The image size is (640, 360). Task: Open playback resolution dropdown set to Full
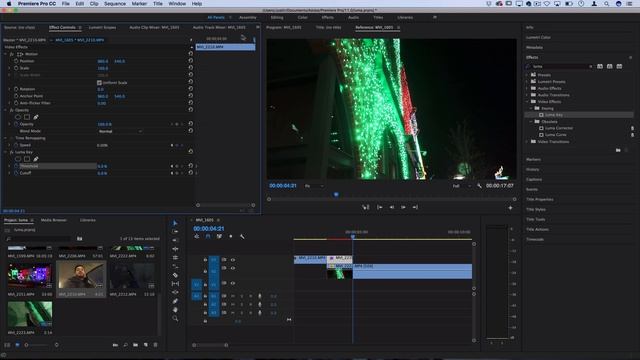tap(461, 186)
